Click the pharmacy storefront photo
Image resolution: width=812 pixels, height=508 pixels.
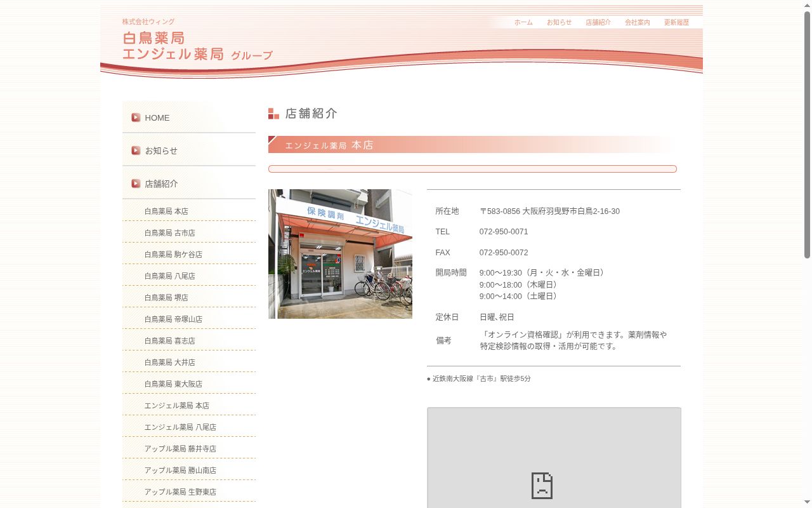pyautogui.click(x=340, y=254)
